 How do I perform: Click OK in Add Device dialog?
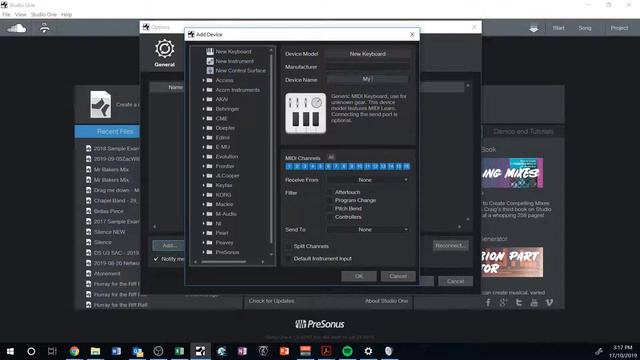pos(359,276)
